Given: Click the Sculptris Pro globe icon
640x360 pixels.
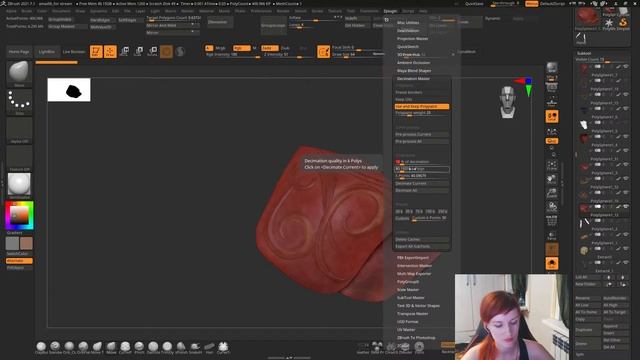Looking at the screenshot, I should coord(180,51).
